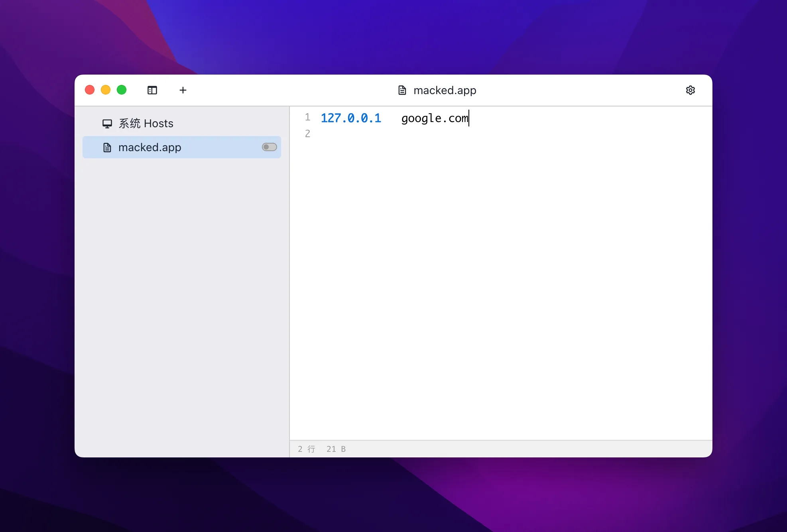Image resolution: width=787 pixels, height=532 pixels.
Task: Click the macked.app title in the title bar
Action: [445, 90]
